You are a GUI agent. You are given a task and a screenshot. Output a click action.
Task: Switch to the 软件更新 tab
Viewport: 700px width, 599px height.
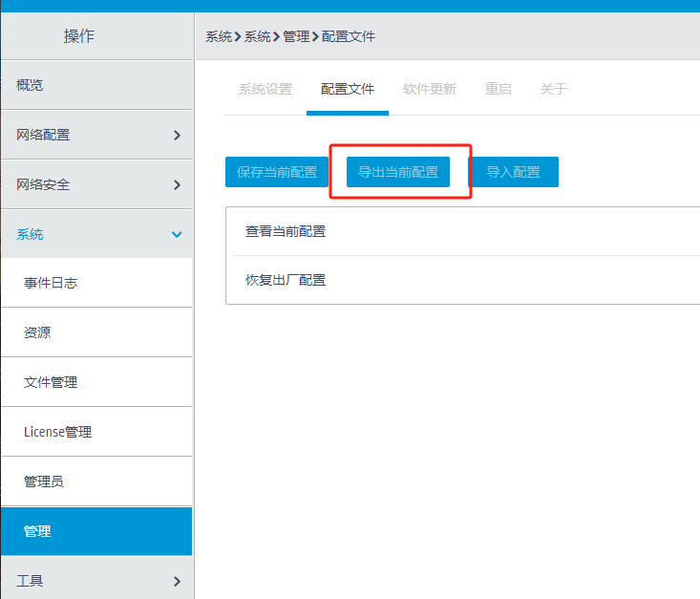click(x=430, y=90)
